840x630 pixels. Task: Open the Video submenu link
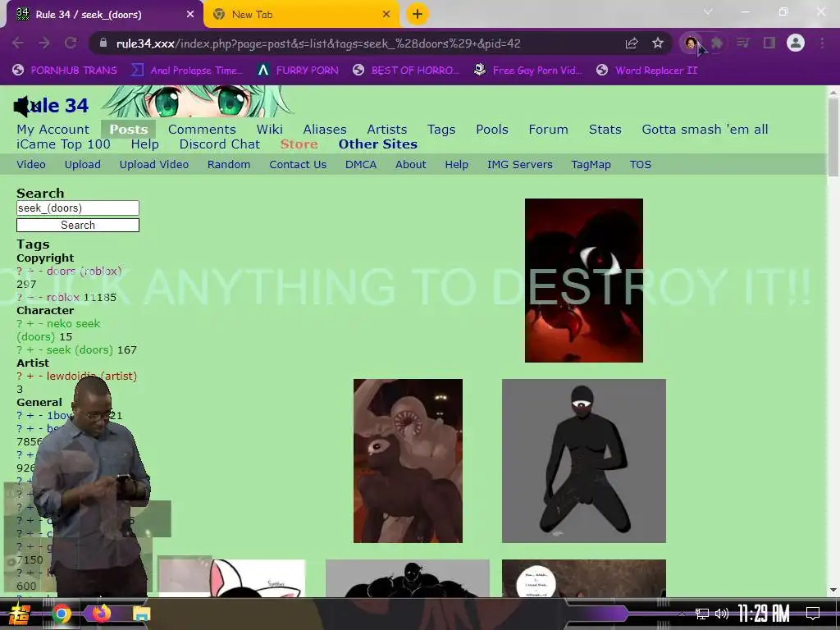coord(31,164)
